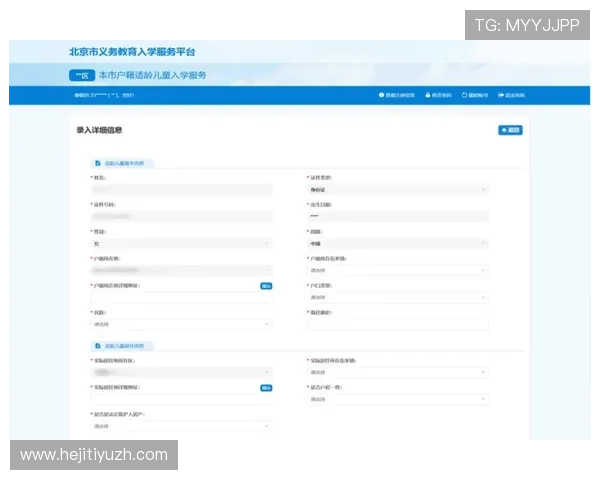Open 修改密码 link with lock icon
600x480 pixels.
point(439,95)
